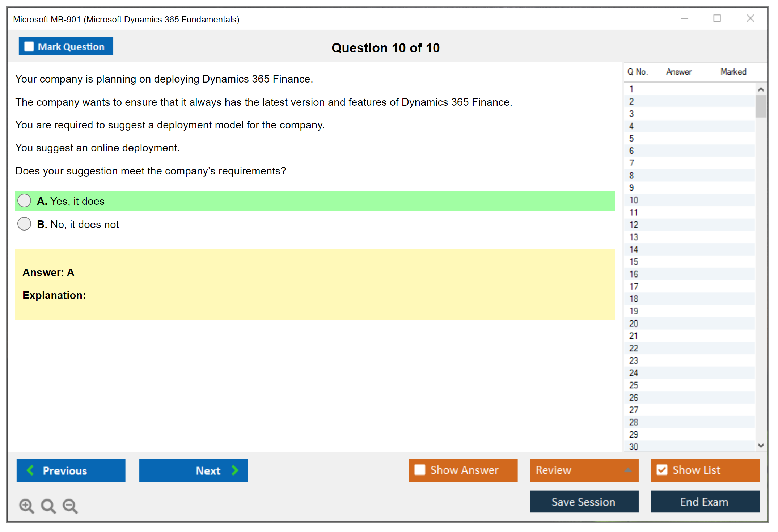Click the zoom out magnifier icon
Viewport: 778px width, 532px height.
[70, 506]
